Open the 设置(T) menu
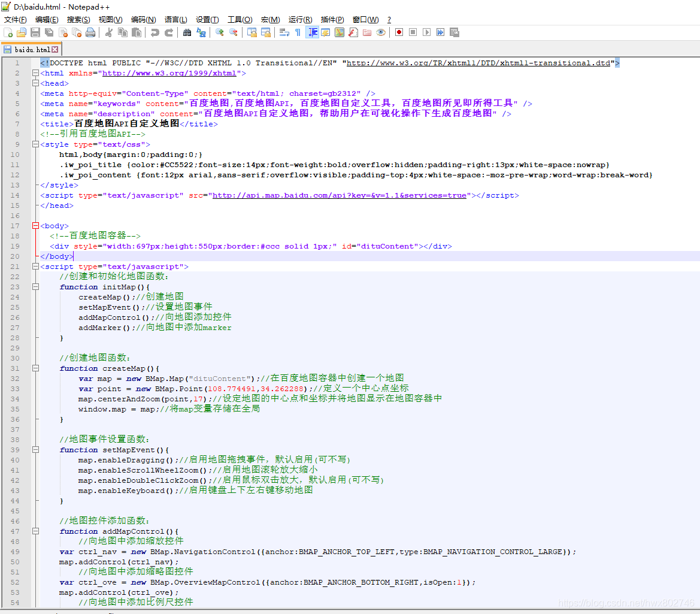Image resolution: width=700 pixels, height=614 pixels. click(207, 20)
